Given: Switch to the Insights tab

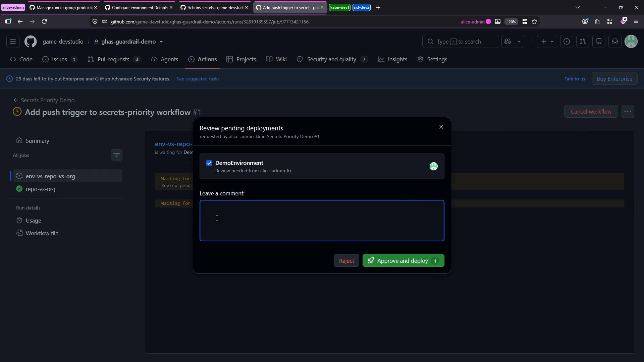Looking at the screenshot, I should [x=393, y=59].
